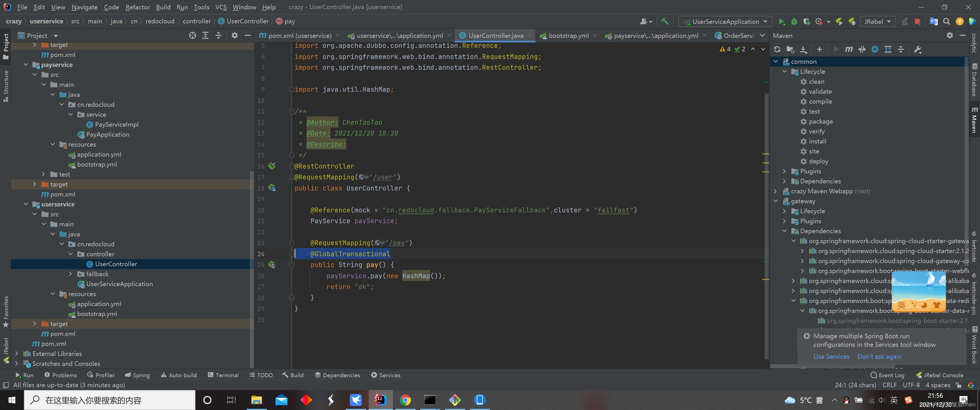Image resolution: width=980 pixels, height=410 pixels.
Task: Click the Run with JRebel rocket icon
Action: point(839,22)
